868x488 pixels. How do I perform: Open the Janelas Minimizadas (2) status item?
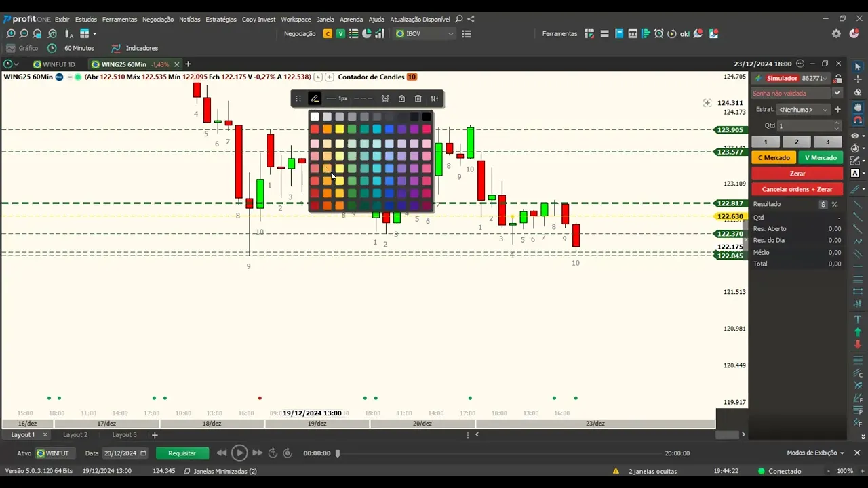click(x=220, y=471)
